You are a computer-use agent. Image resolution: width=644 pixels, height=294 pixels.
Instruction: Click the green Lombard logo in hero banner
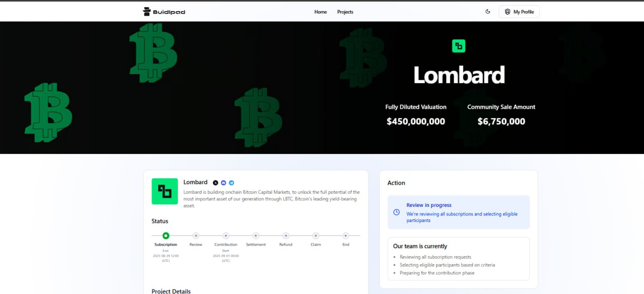tap(459, 46)
